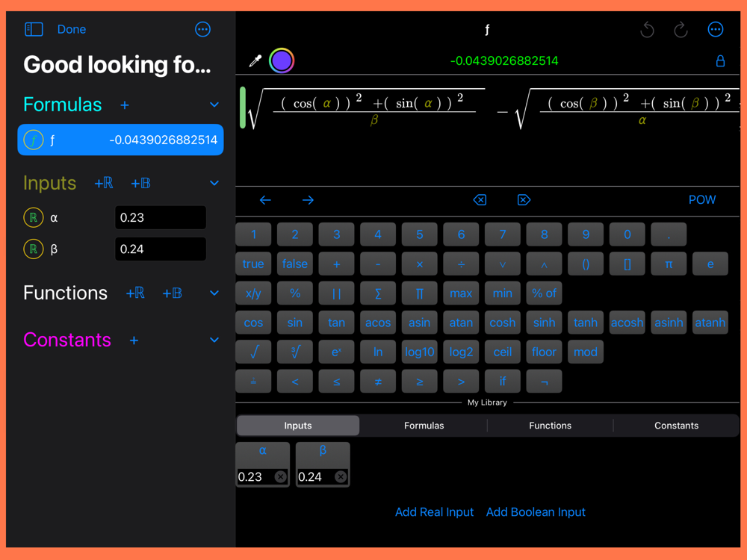This screenshot has width=747, height=560.
Task: Insert the log10 function key
Action: click(419, 352)
